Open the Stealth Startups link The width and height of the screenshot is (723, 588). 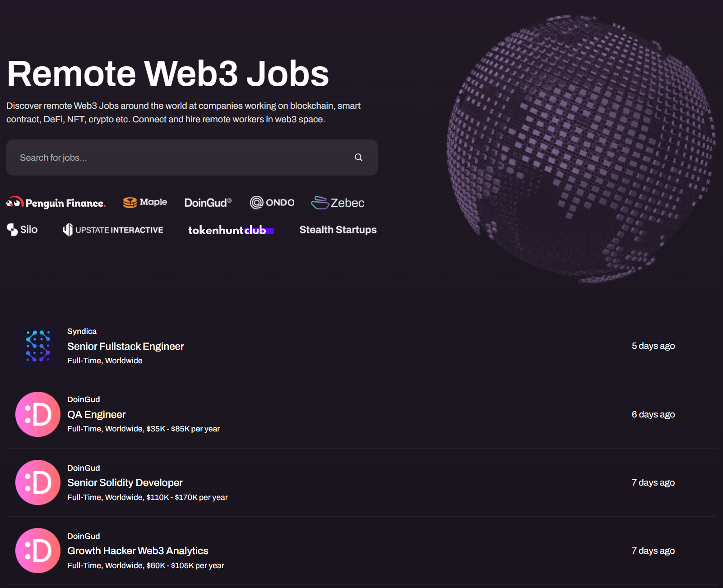click(338, 230)
